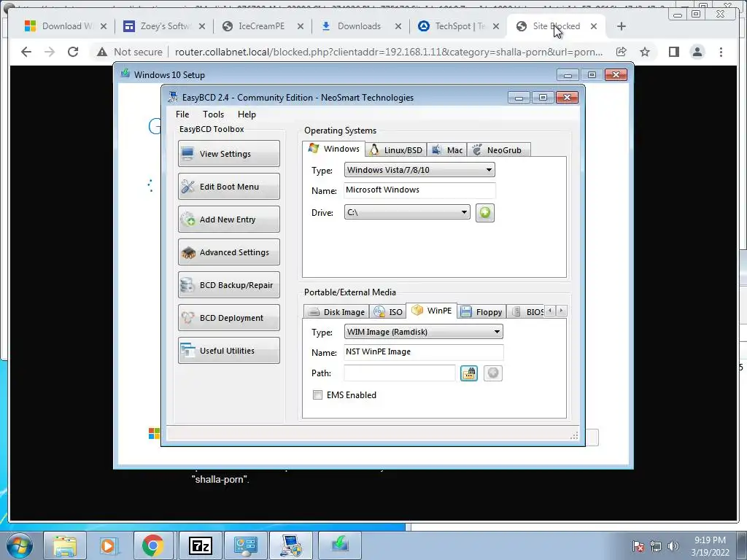
Task: Select the Mac operating system tab
Action: [447, 150]
